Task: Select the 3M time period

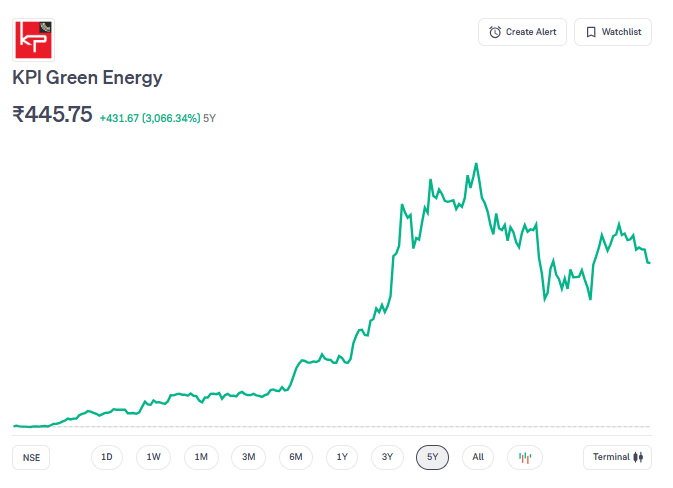Action: pyautogui.click(x=248, y=457)
